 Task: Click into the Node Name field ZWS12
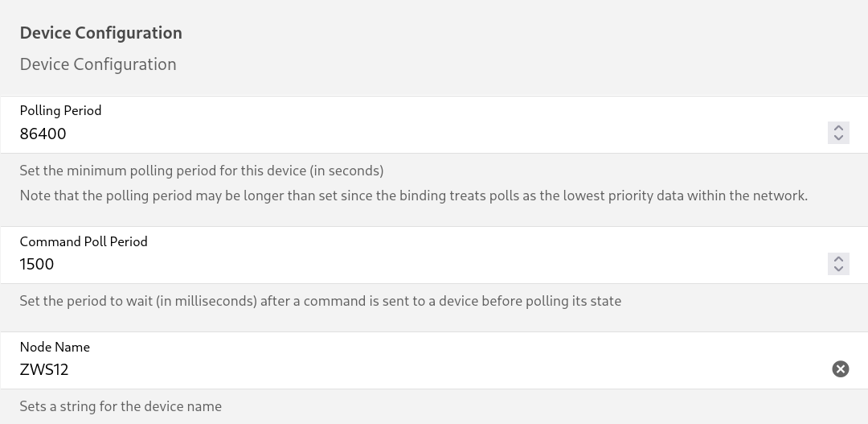(x=420, y=369)
